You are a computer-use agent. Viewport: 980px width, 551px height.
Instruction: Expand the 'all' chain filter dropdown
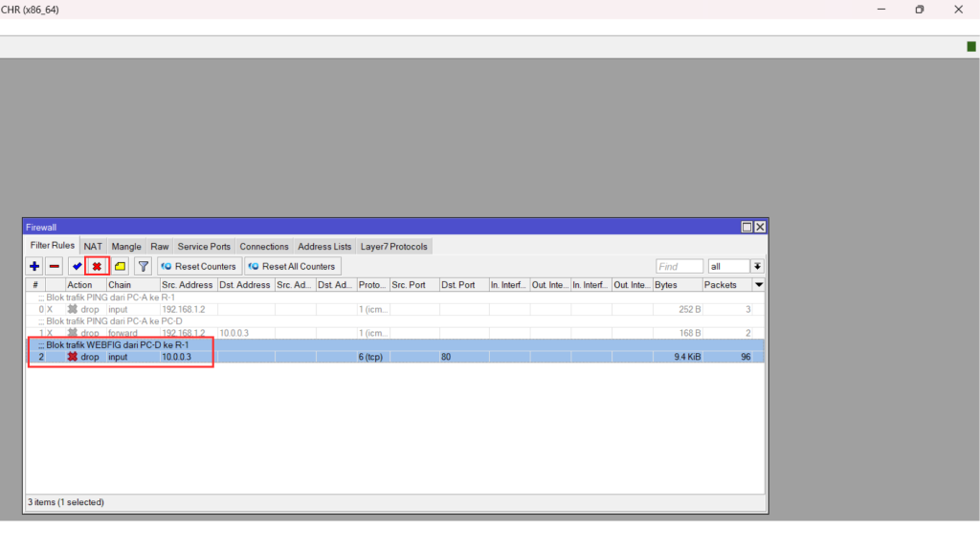coord(757,267)
